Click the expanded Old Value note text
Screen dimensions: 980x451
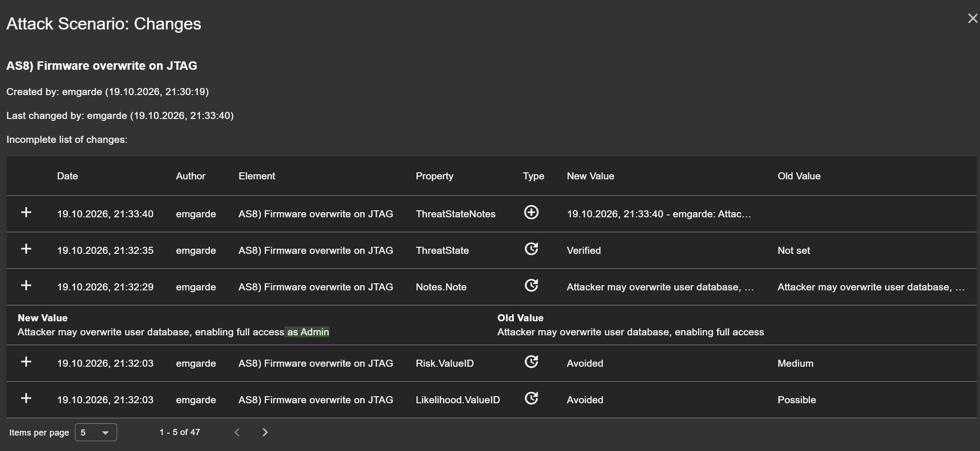point(631,332)
